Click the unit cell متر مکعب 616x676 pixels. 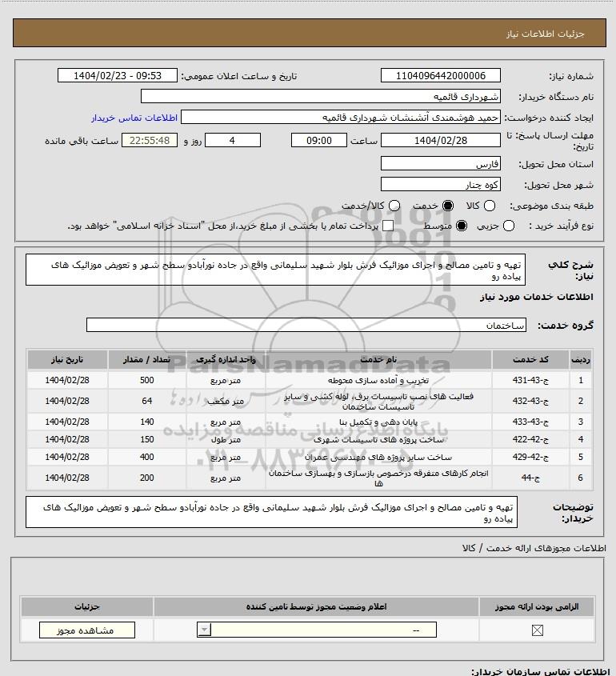[226, 402]
